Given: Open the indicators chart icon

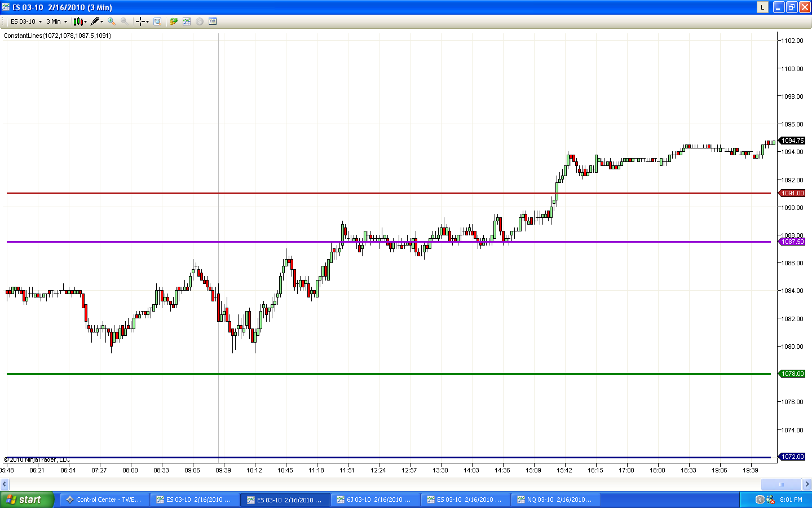Looking at the screenshot, I should (x=187, y=21).
